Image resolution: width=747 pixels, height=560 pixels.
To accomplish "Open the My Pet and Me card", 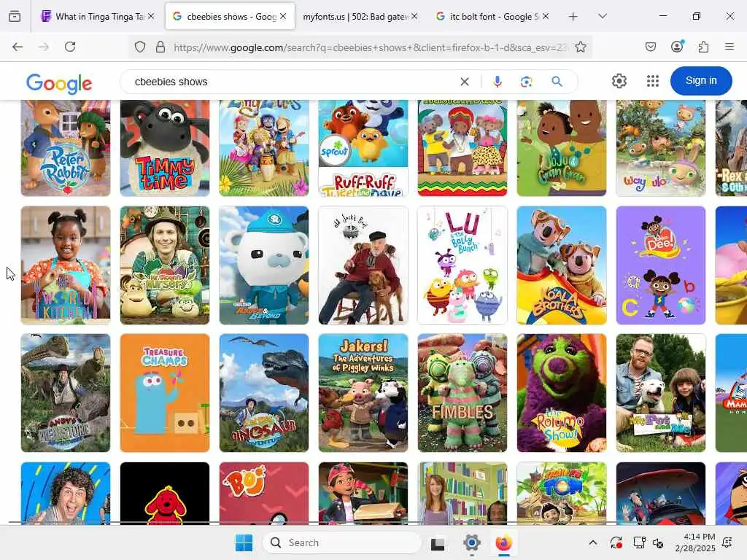I will pyautogui.click(x=661, y=393).
